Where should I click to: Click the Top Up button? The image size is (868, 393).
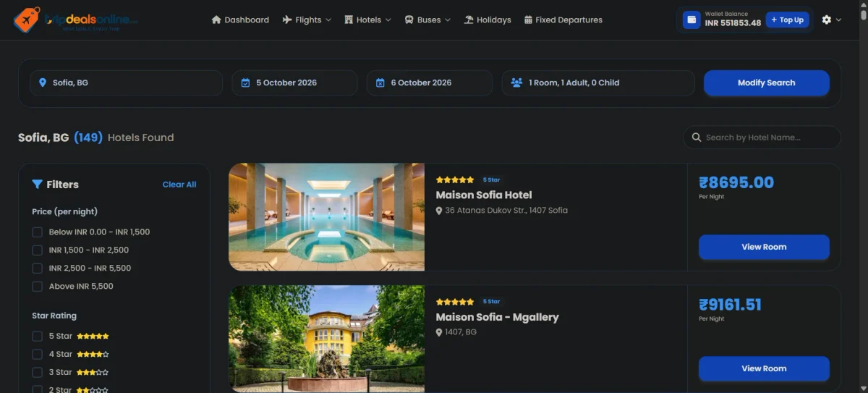pos(787,20)
